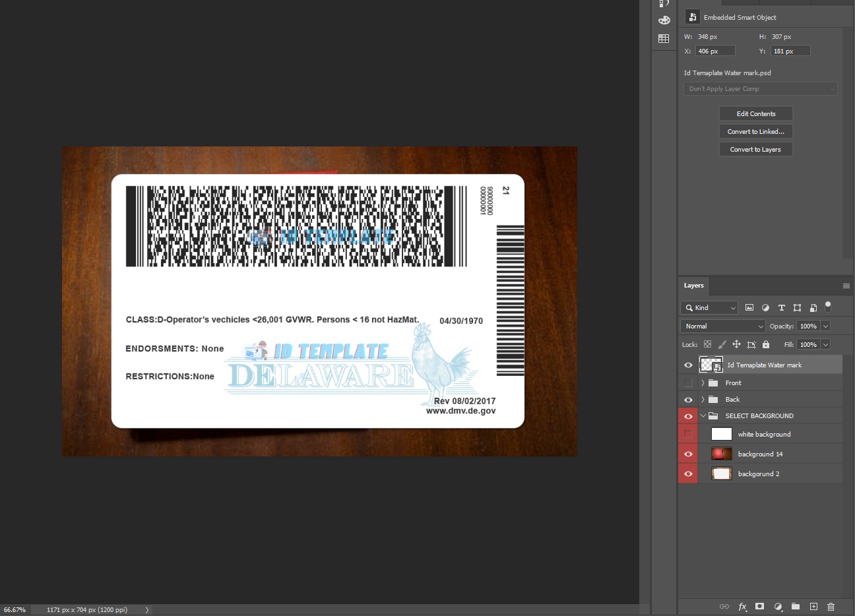Select the Front group name
This screenshot has height=616, width=855.
(734, 383)
